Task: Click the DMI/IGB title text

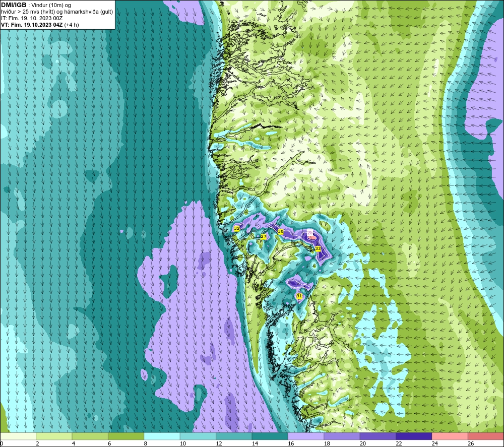Action: (14, 5)
